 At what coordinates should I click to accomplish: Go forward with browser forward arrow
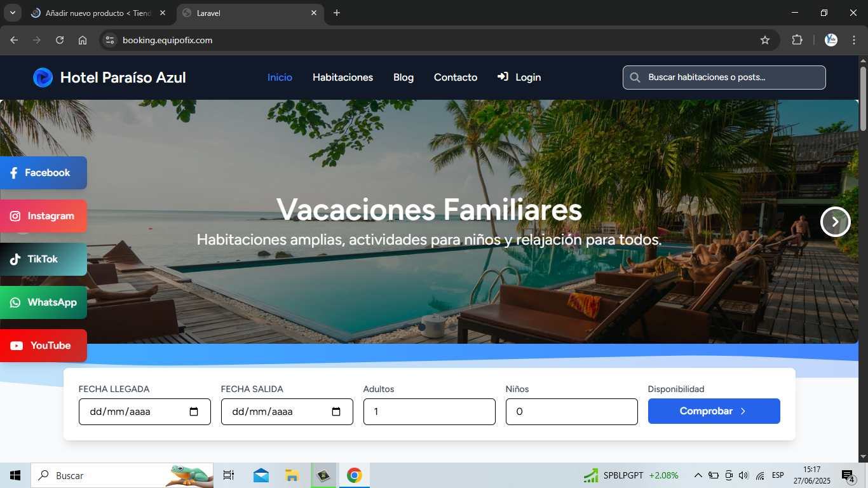pyautogui.click(x=37, y=40)
